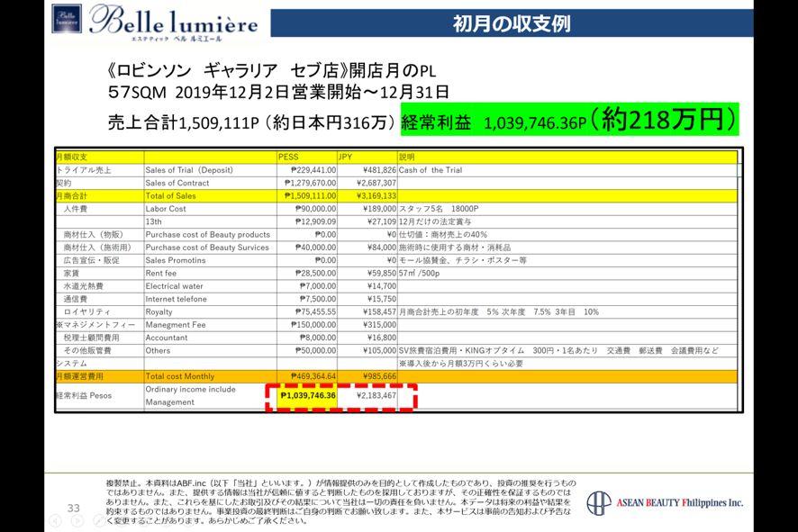Click the 月額収支 header cell
This screenshot has height=532, width=798.
[100, 158]
